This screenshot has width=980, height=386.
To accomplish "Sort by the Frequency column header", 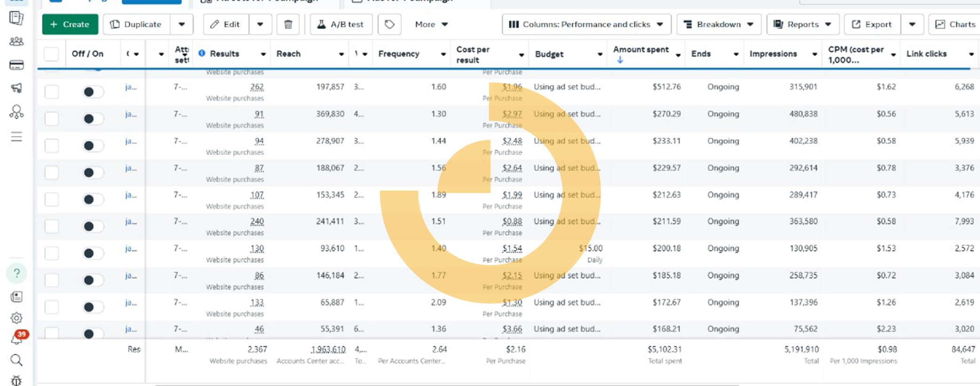I will (399, 54).
